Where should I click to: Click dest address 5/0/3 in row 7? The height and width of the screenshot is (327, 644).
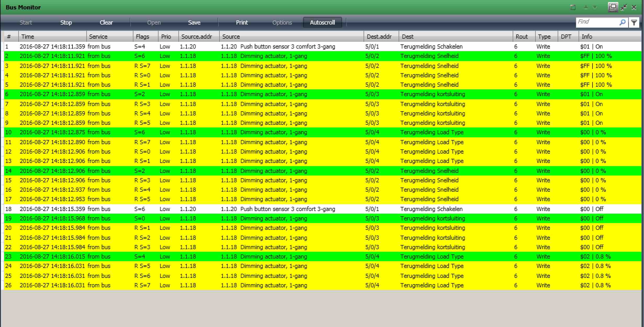pos(372,104)
